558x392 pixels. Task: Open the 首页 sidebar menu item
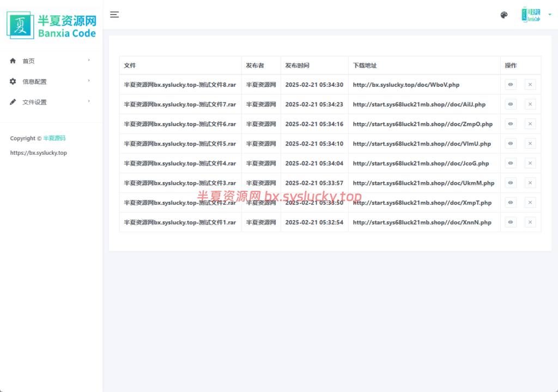(50, 61)
